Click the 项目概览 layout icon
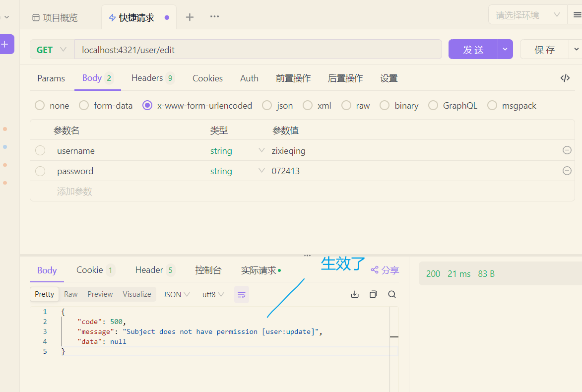Image resolution: width=582 pixels, height=392 pixels. 36,17
